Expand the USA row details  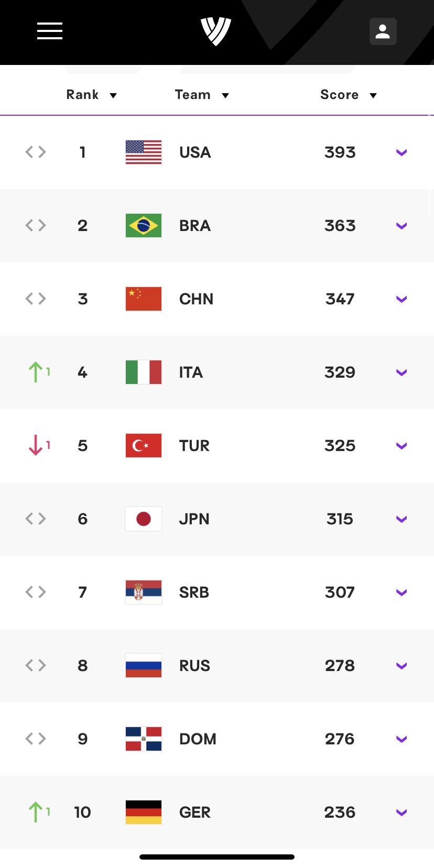click(x=402, y=152)
